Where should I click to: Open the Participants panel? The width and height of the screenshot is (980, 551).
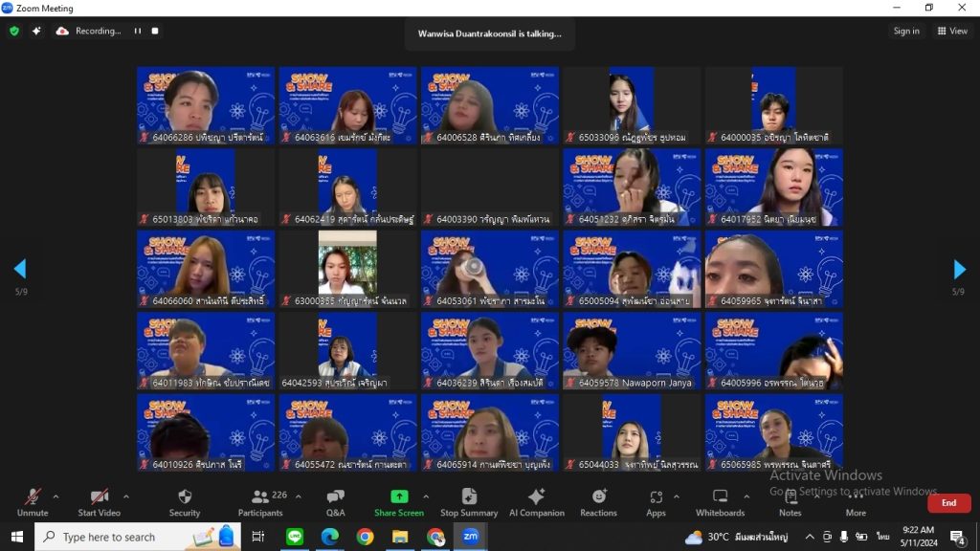pyautogui.click(x=260, y=503)
